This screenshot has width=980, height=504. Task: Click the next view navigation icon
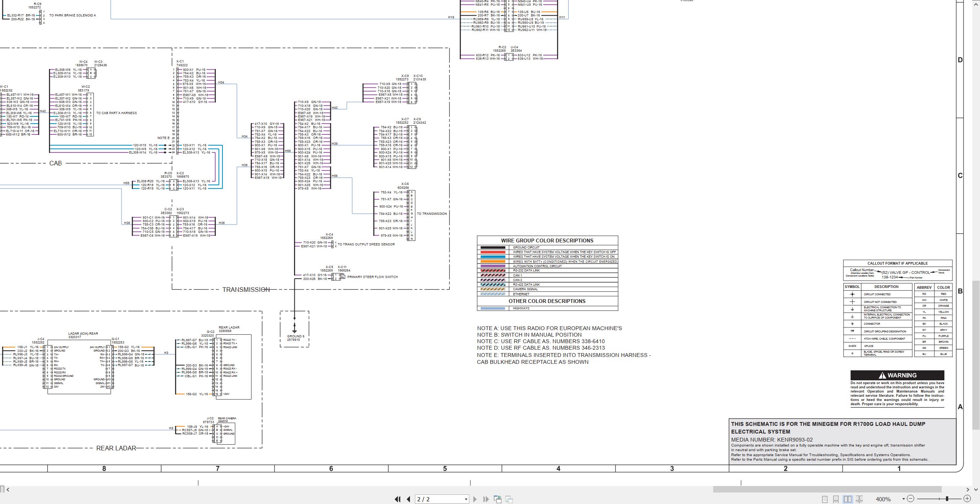509,499
